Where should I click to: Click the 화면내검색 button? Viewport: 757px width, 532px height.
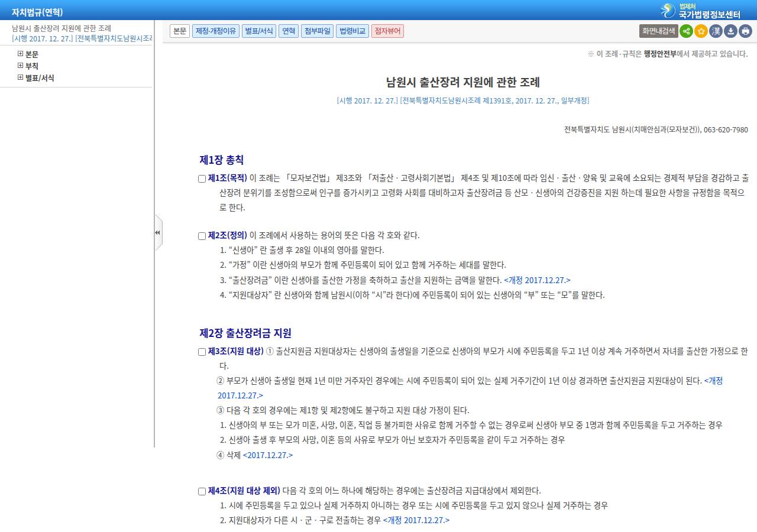point(659,31)
